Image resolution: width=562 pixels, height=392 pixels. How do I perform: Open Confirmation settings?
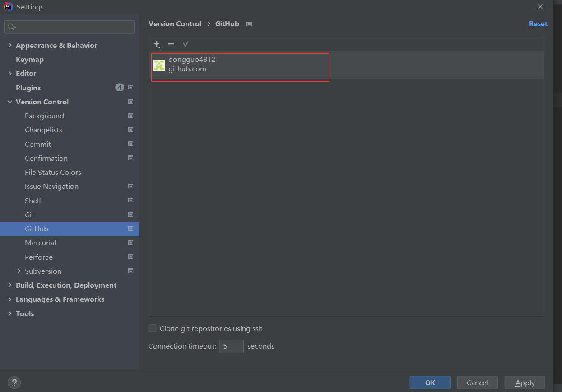coord(46,158)
